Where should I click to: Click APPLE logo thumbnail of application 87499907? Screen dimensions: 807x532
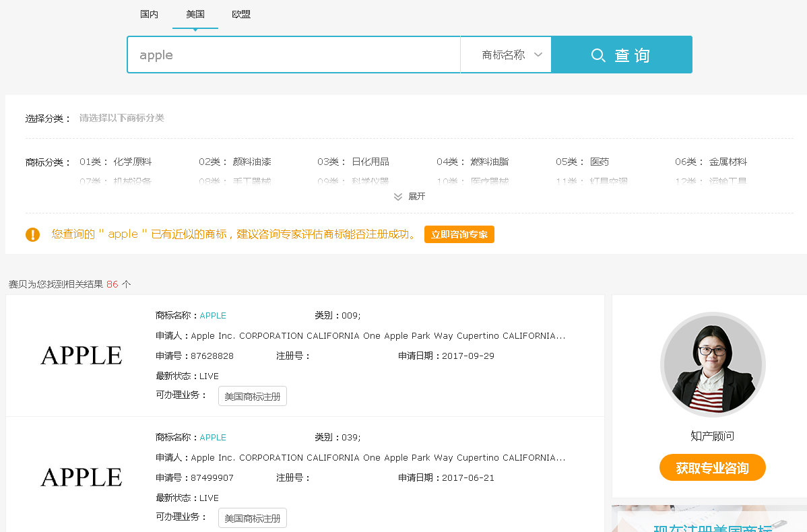(82, 477)
